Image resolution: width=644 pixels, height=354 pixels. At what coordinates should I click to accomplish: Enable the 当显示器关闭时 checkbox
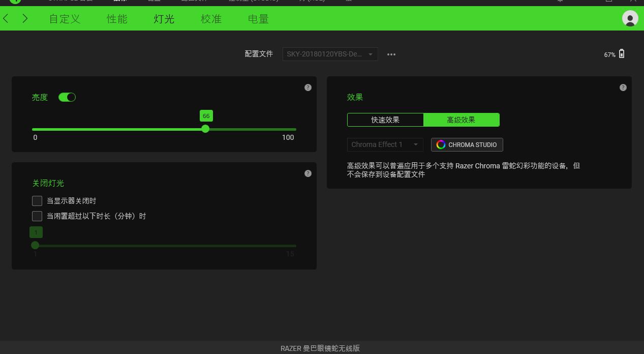37,200
